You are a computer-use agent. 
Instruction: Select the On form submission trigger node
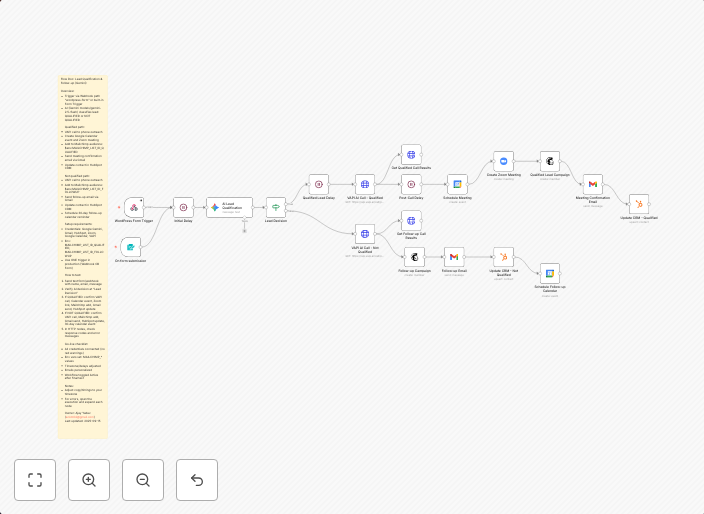tap(131, 247)
